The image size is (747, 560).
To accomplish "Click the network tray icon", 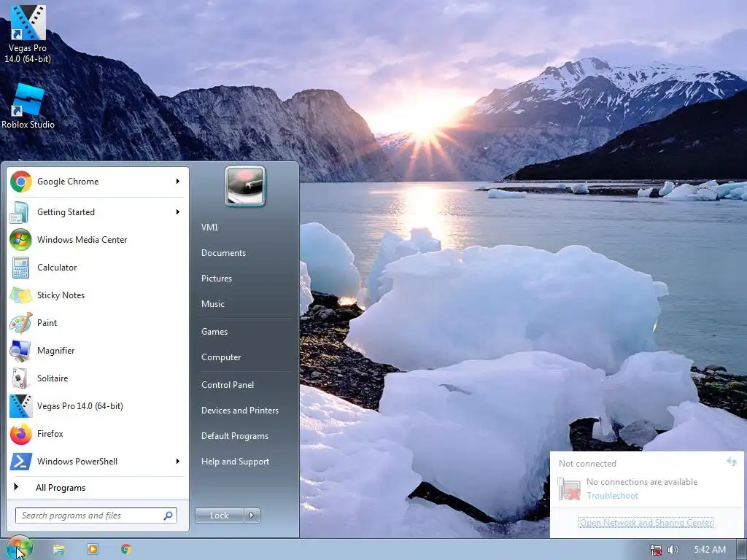I will 656,550.
